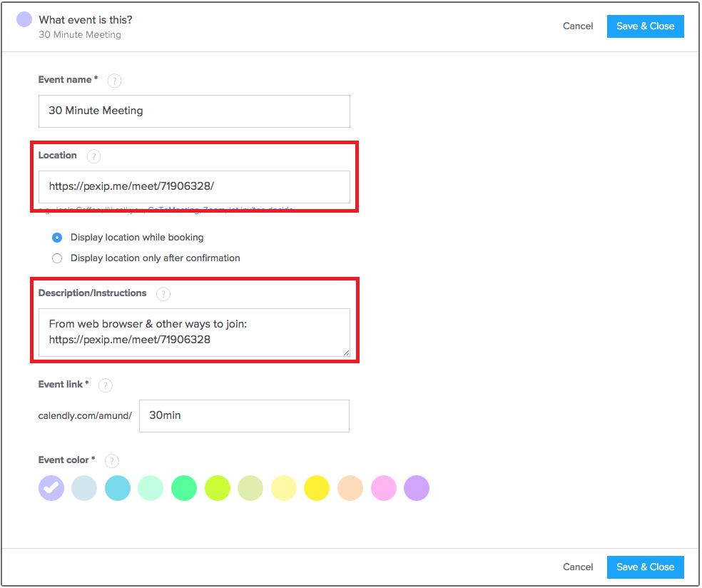Select the cyan blue event color
The image size is (702, 588).
point(118,489)
